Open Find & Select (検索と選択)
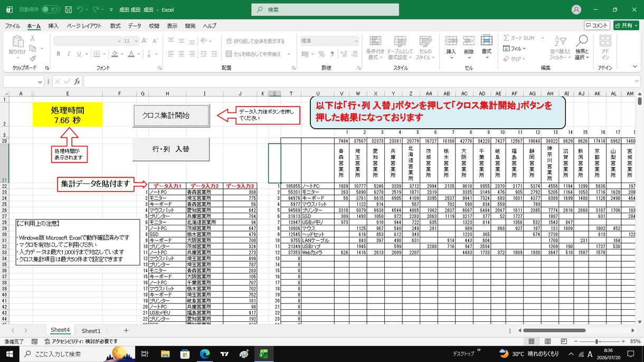This screenshot has width=644, height=362. 582,47
